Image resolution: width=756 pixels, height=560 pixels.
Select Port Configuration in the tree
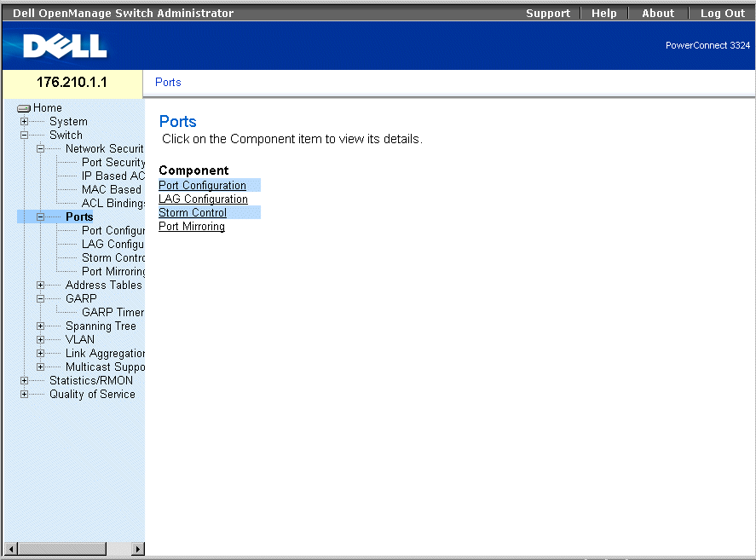click(113, 230)
